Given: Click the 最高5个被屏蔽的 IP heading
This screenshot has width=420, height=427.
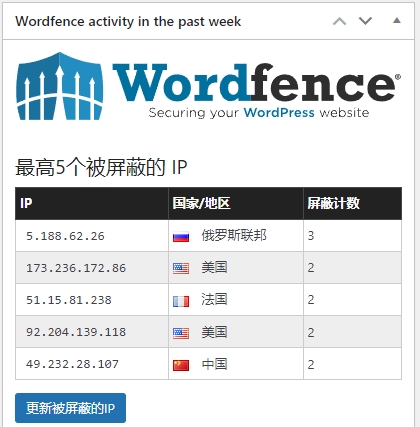Looking at the screenshot, I should point(101,167).
